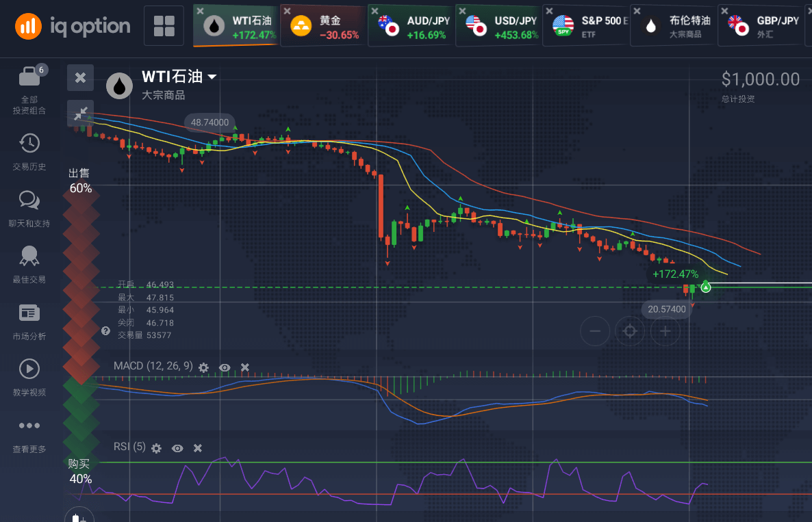
Task: Close the GBP/JPY tab
Action: click(724, 11)
